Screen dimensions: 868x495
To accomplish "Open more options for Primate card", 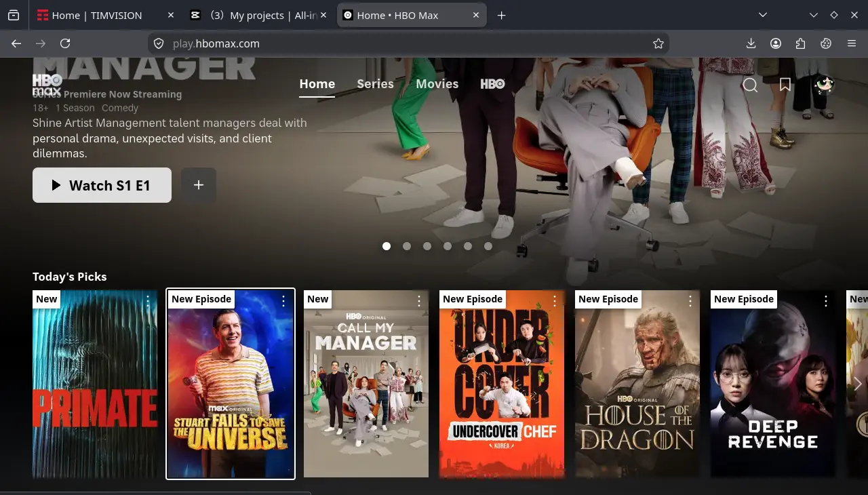I will [x=148, y=302].
